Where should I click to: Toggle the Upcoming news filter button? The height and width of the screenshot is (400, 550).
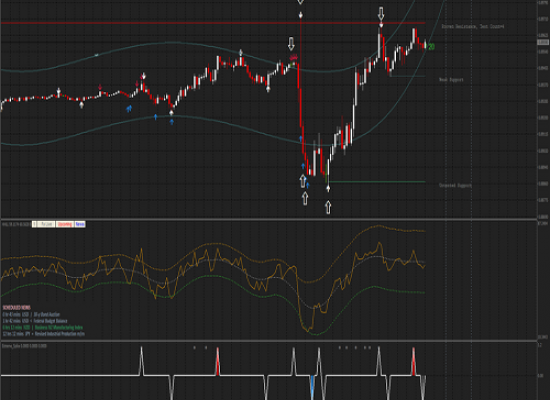pyautogui.click(x=65, y=224)
